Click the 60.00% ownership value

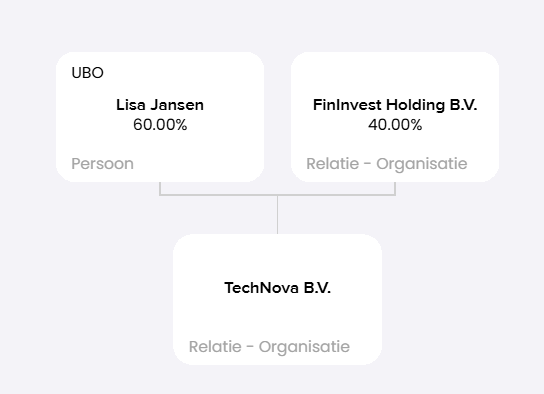[160, 125]
